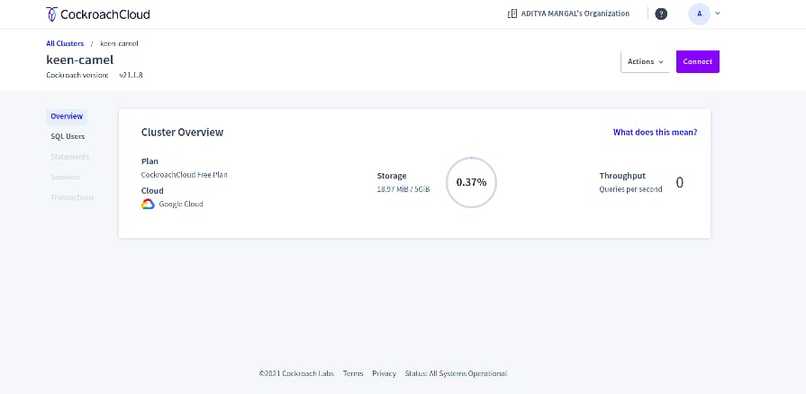
Task: Click ADITYA MANGAL's Organization name
Action: pyautogui.click(x=575, y=14)
